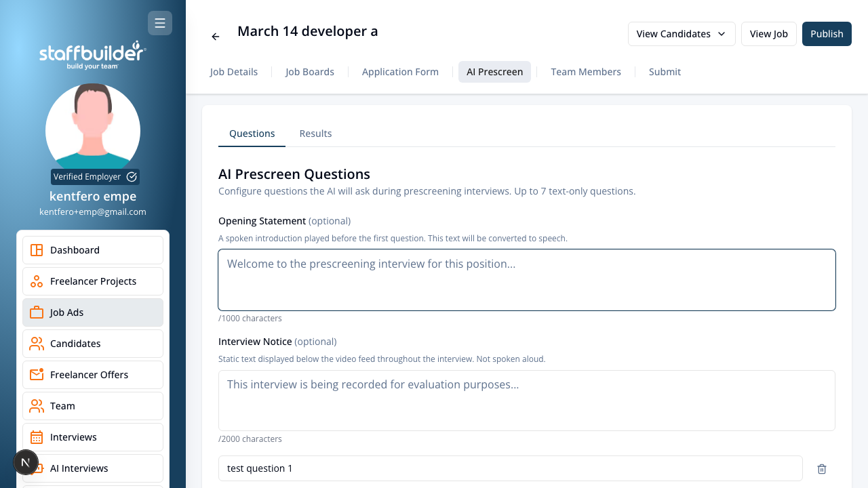868x488 pixels.
Task: Go to the Team Members step
Action: (x=586, y=72)
